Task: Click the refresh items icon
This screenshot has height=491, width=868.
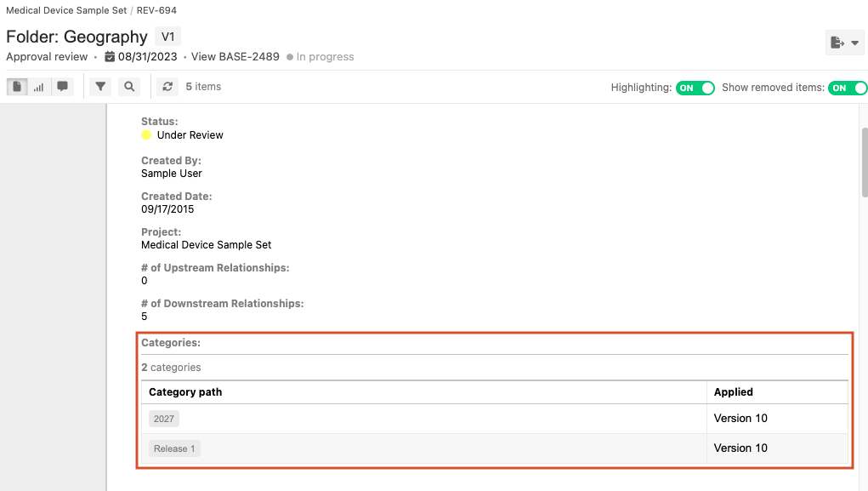Action: tap(167, 87)
